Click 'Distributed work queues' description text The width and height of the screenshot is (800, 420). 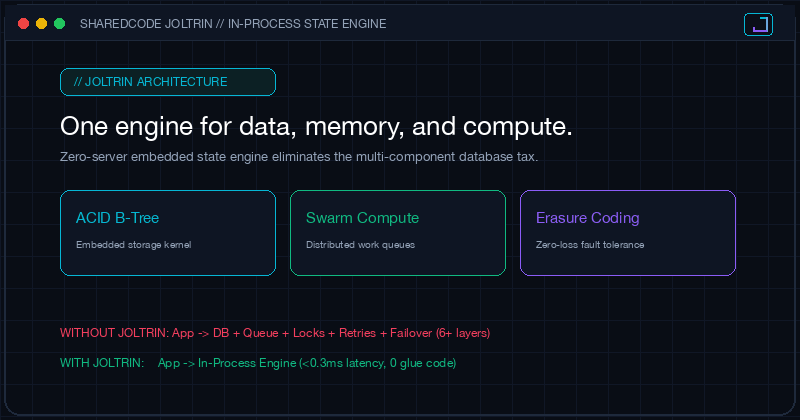pyautogui.click(x=360, y=245)
